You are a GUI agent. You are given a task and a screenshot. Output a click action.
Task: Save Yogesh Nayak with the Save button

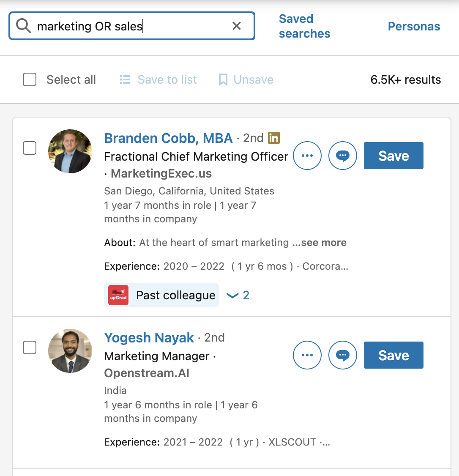tap(393, 355)
